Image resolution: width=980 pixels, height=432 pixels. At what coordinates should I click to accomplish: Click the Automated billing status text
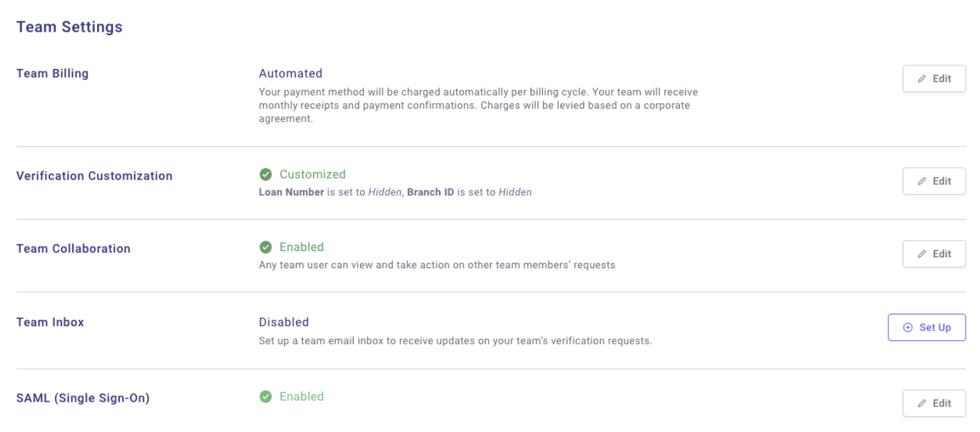pyautogui.click(x=290, y=74)
